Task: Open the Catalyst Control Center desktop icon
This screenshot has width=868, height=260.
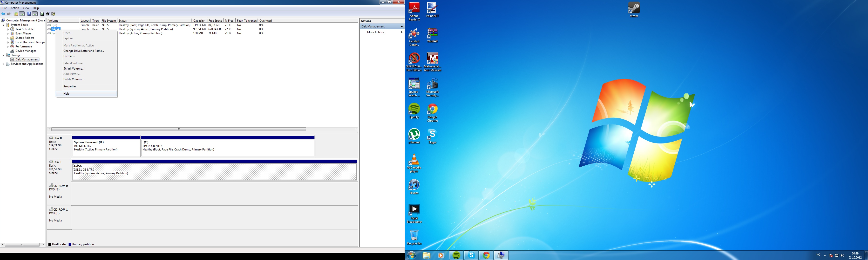Action: pos(414,37)
